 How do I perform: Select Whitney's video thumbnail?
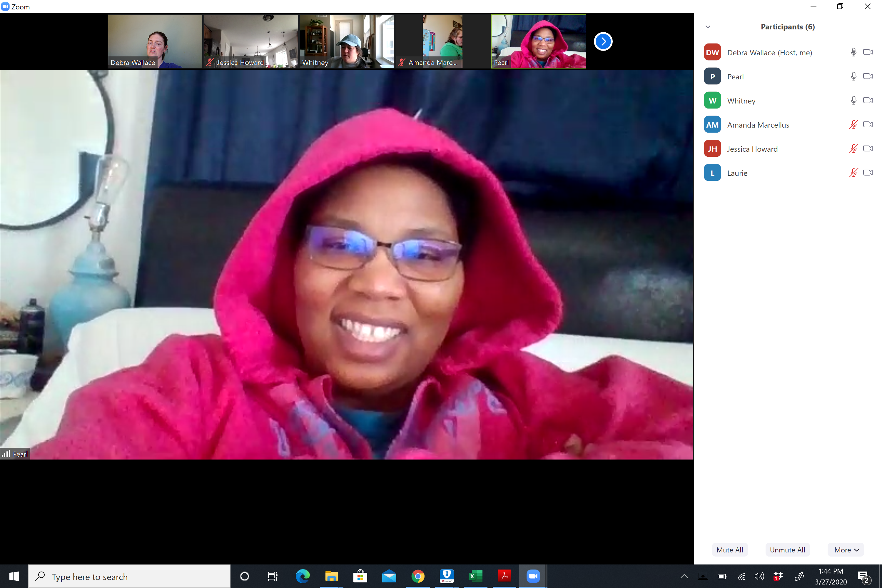click(347, 41)
